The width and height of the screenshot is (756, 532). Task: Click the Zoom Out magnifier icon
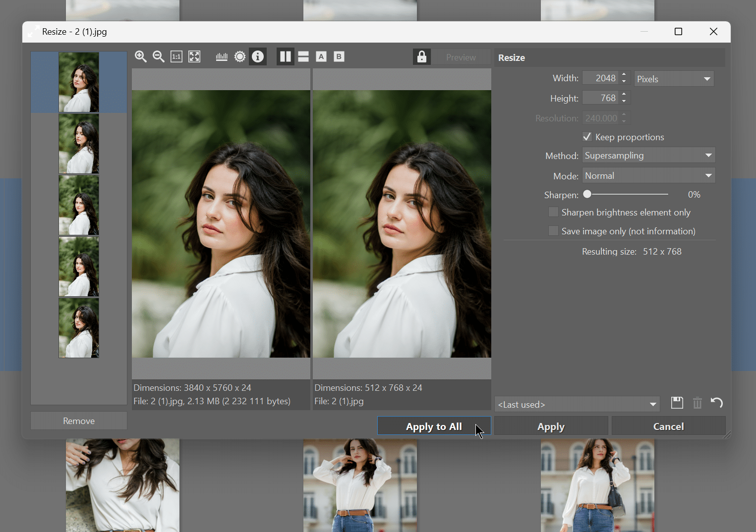pos(159,56)
